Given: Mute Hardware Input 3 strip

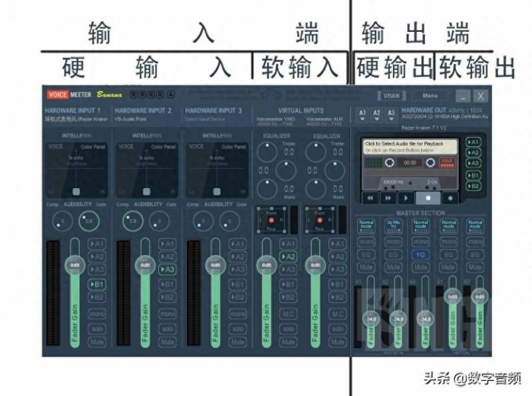Looking at the screenshot, I should pos(237,342).
